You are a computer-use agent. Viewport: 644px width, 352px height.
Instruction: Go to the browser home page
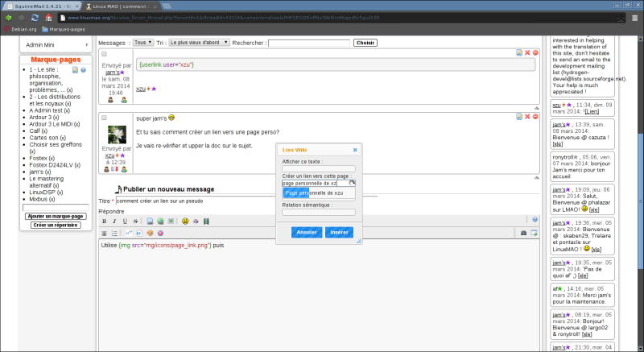tap(48, 18)
